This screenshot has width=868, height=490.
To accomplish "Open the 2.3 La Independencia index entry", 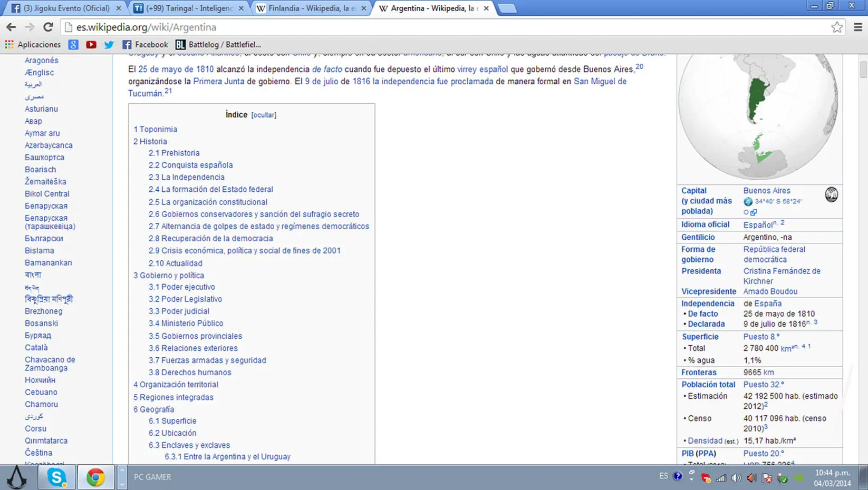I will (x=186, y=177).
